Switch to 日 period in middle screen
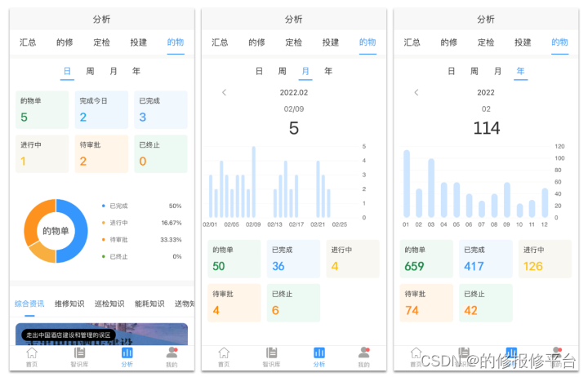 click(259, 71)
